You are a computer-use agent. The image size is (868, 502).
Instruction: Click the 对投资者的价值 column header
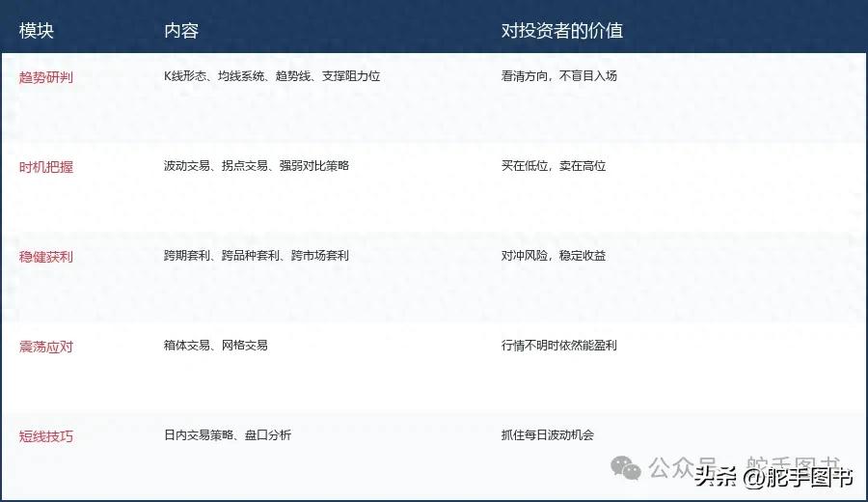point(562,31)
